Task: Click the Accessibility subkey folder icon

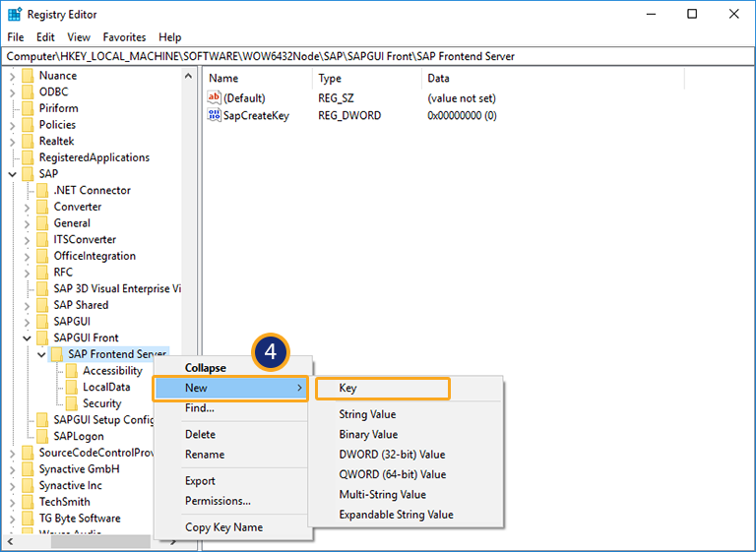Action: 72,371
